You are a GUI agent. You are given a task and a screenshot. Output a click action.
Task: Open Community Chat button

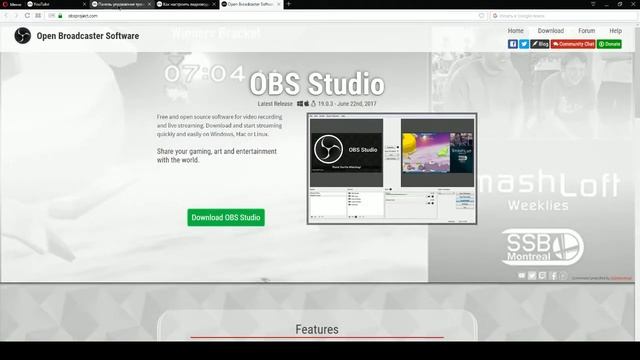[x=573, y=44]
